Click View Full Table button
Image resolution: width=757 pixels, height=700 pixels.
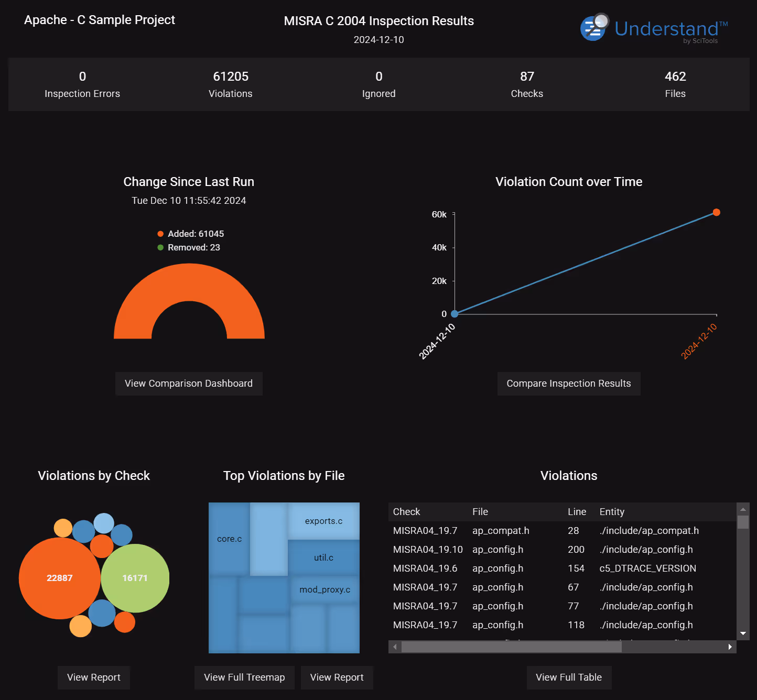569,677
